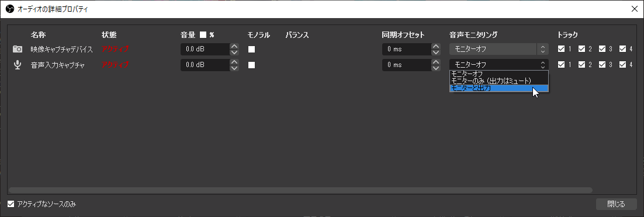Click sync offset field of 音声入力キャプチャ
644x217 pixels.
(406, 65)
